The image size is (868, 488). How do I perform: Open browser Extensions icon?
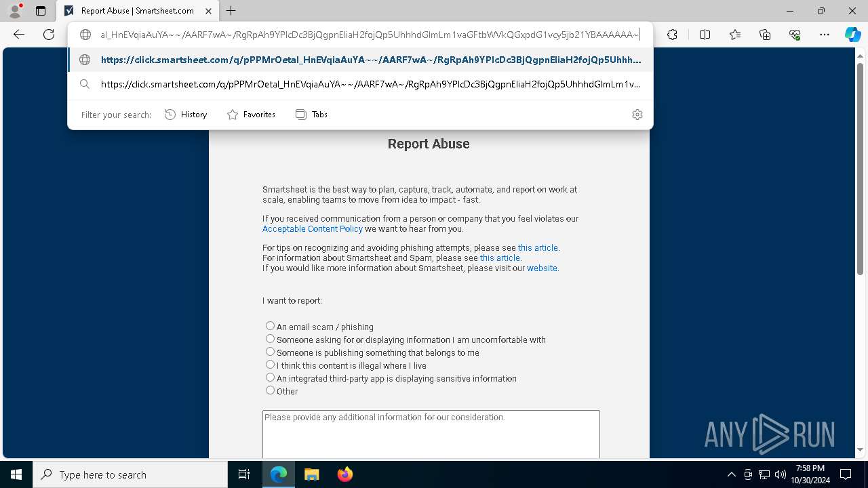click(672, 35)
